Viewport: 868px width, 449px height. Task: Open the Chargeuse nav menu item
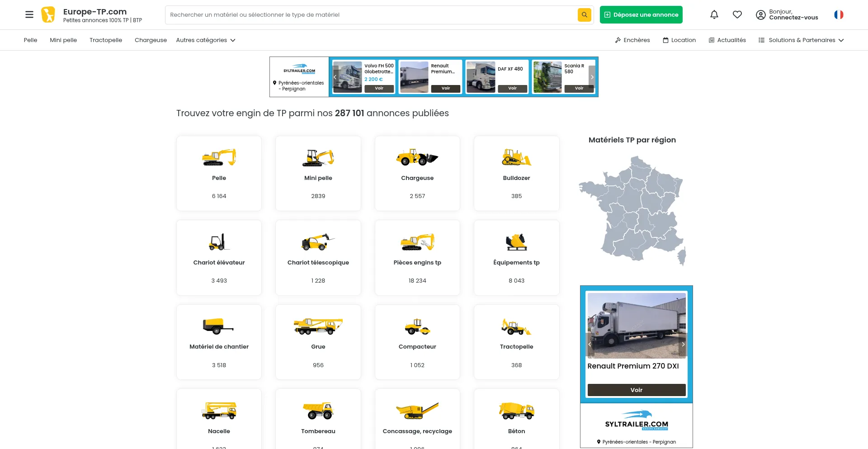click(x=151, y=40)
